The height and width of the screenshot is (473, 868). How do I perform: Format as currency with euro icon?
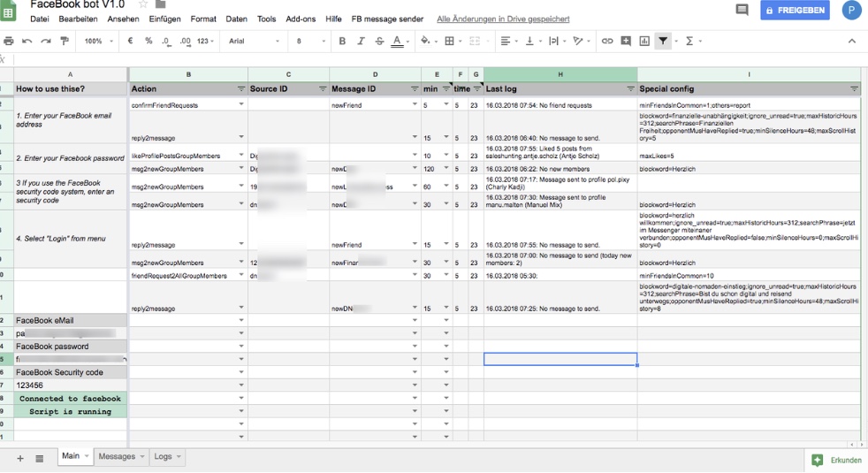(x=130, y=41)
